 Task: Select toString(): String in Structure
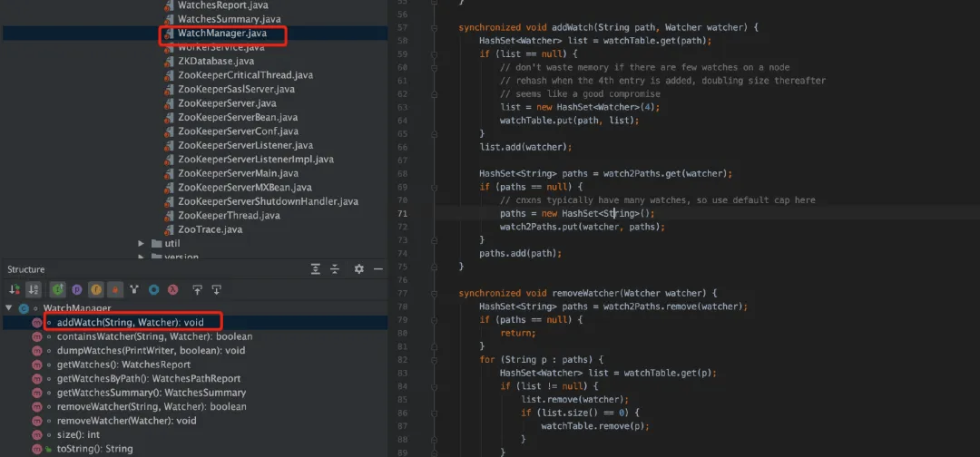coord(94,449)
